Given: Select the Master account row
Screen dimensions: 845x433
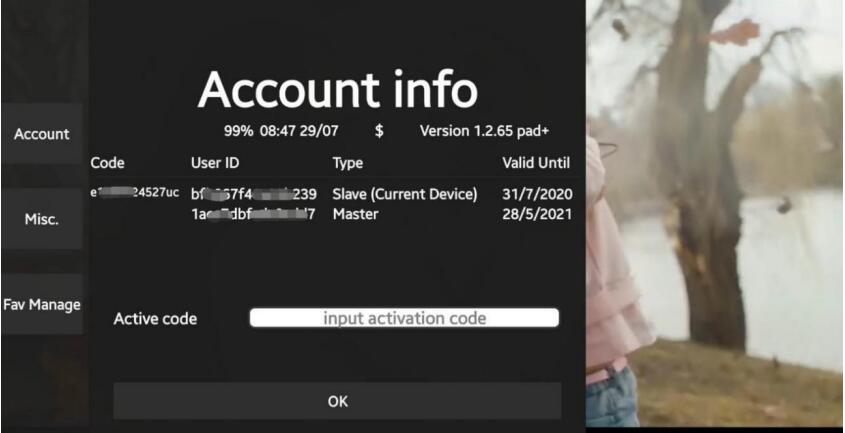Looking at the screenshot, I should [356, 214].
